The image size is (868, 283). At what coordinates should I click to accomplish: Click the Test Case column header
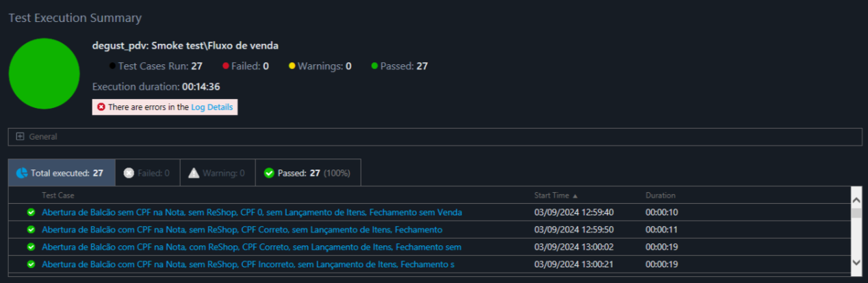click(58, 196)
